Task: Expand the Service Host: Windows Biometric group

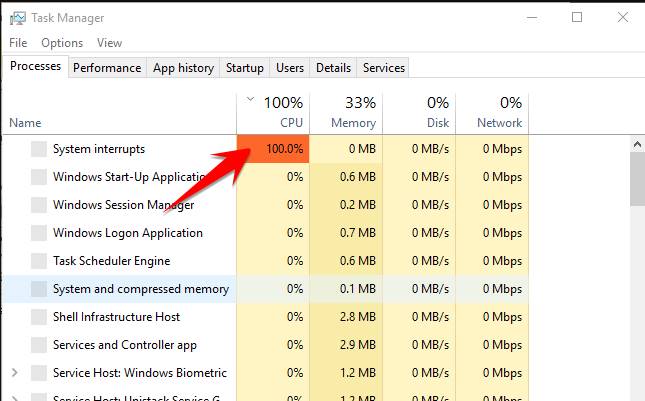Action: (x=14, y=373)
